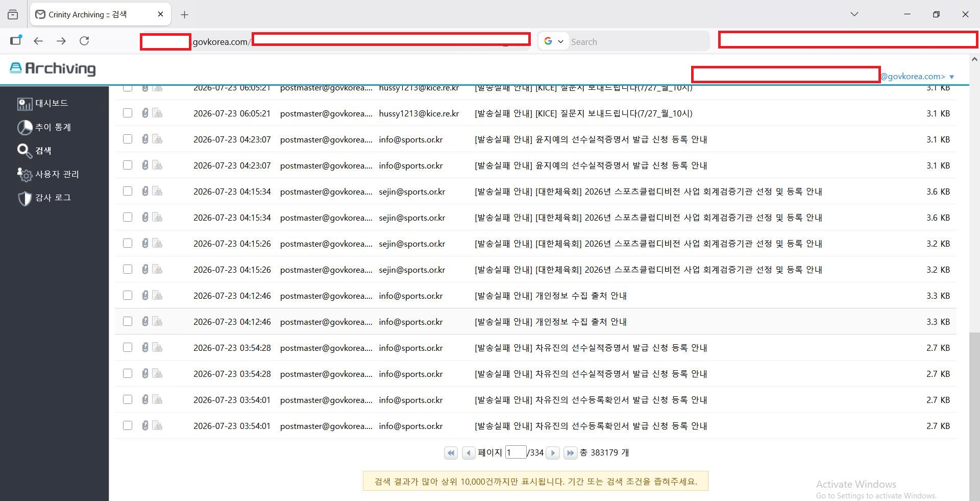Go to next results page
The height and width of the screenshot is (501, 980).
tap(553, 453)
